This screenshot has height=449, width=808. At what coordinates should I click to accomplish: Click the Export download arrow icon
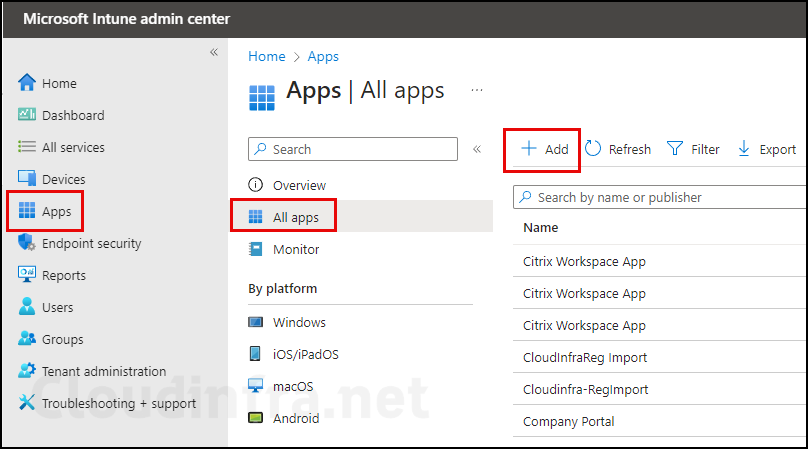[744, 148]
